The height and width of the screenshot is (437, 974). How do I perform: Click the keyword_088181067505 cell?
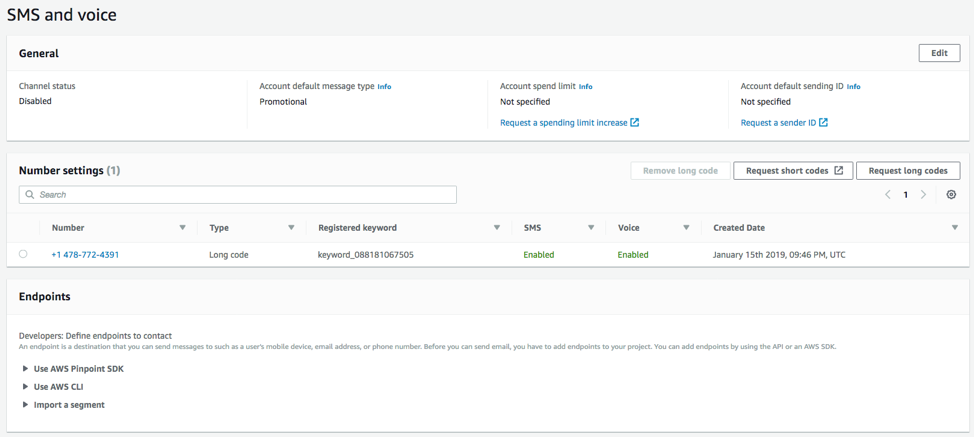coord(365,255)
